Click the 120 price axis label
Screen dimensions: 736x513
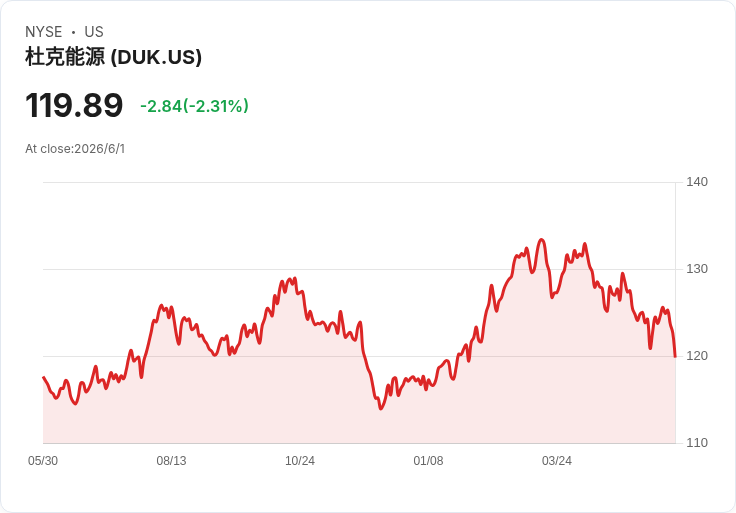697,356
